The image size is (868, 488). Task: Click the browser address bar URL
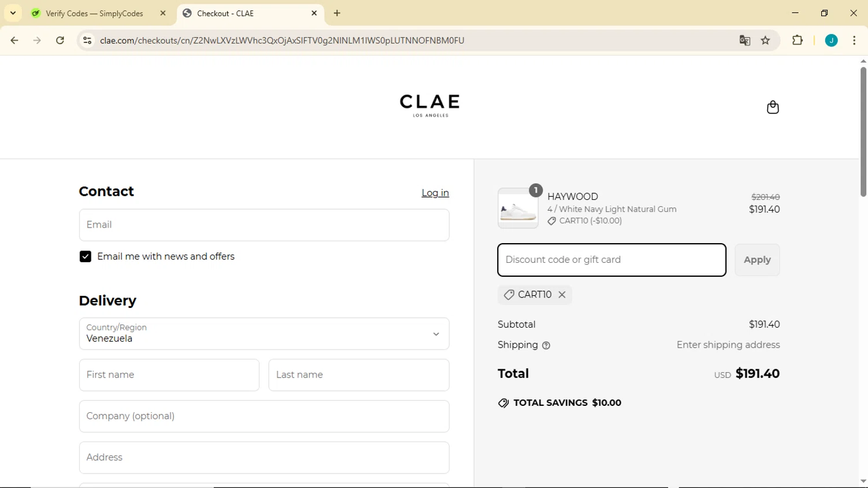point(282,41)
